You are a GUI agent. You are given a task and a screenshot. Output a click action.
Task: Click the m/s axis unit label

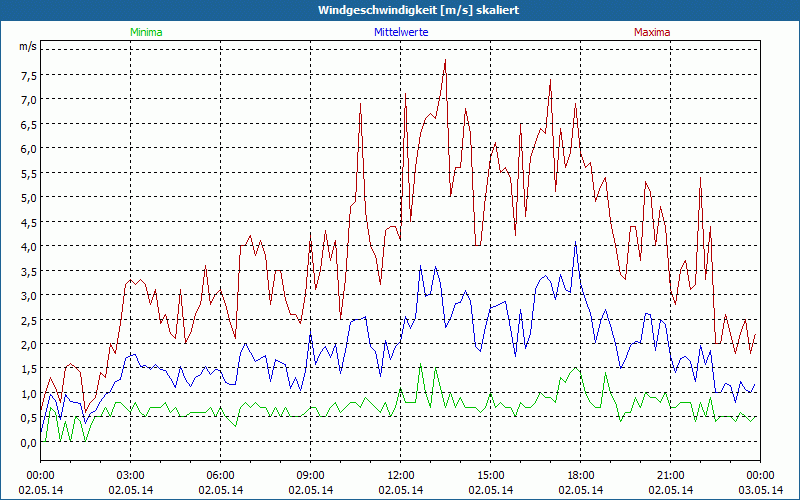[x=28, y=46]
